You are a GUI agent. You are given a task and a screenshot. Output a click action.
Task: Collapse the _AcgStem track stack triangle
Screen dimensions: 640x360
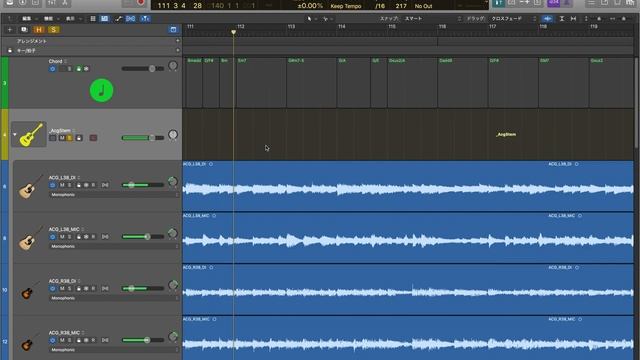[x=15, y=134]
